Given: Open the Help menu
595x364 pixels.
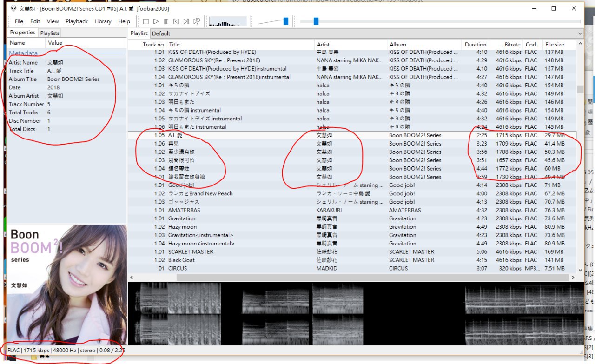Looking at the screenshot, I should click(x=124, y=21).
